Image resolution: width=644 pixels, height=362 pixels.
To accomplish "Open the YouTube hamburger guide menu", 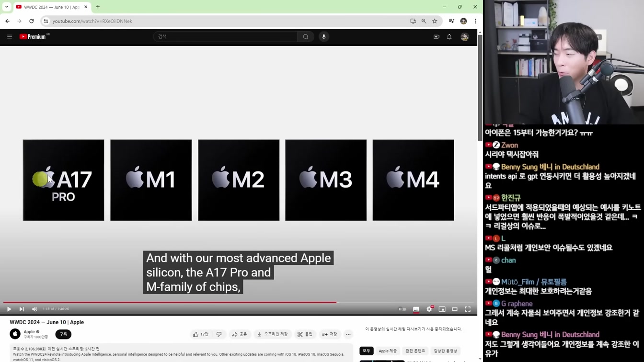I will [10, 37].
